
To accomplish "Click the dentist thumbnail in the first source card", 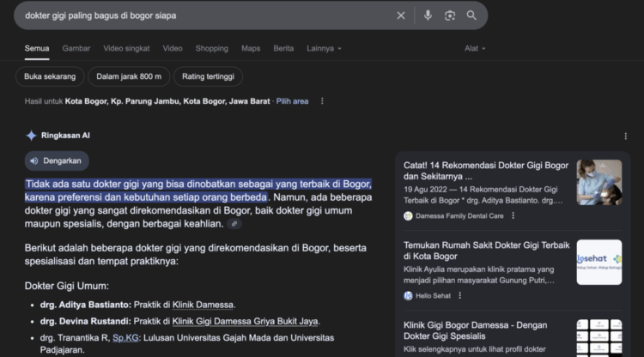I will coord(598,182).
